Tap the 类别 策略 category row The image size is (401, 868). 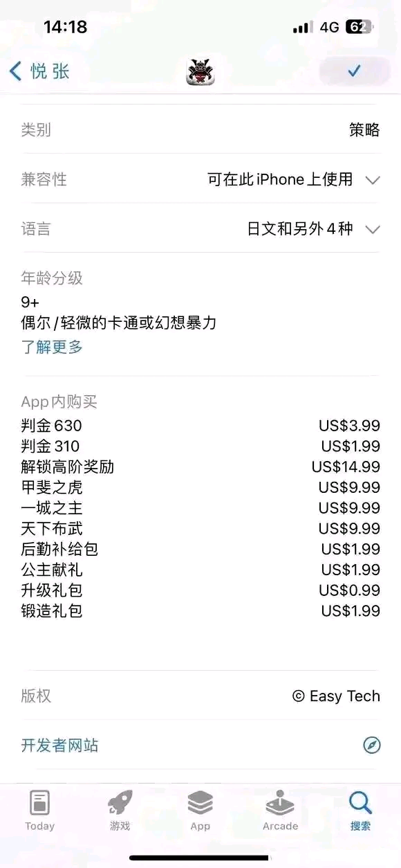point(200,129)
